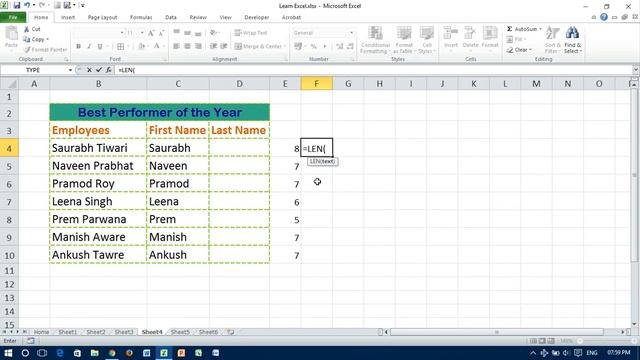Confirm formula with Enter checkmark button
This screenshot has width=640, height=360.
99,70
